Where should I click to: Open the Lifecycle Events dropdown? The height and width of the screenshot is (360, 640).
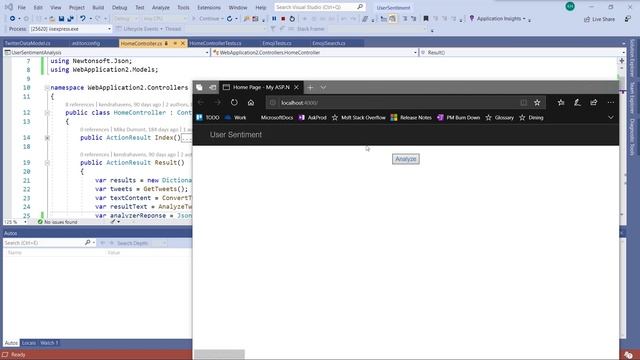click(142, 29)
